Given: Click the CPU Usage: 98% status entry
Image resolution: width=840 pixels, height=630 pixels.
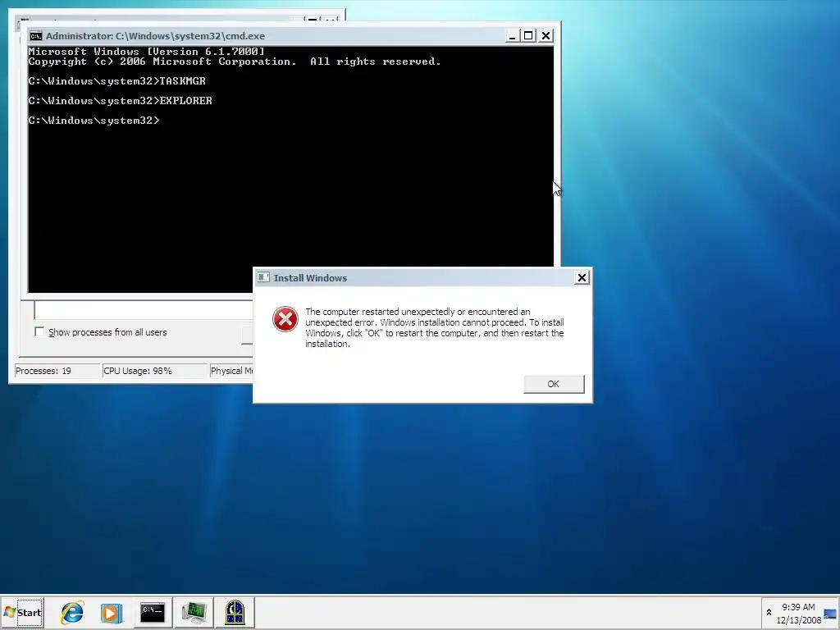Looking at the screenshot, I should click(x=154, y=371).
